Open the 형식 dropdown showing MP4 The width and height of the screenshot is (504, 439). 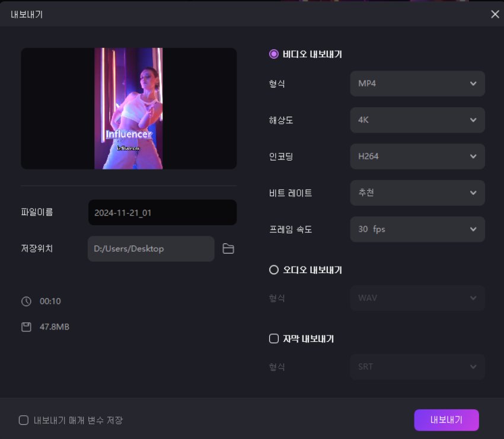tap(417, 84)
